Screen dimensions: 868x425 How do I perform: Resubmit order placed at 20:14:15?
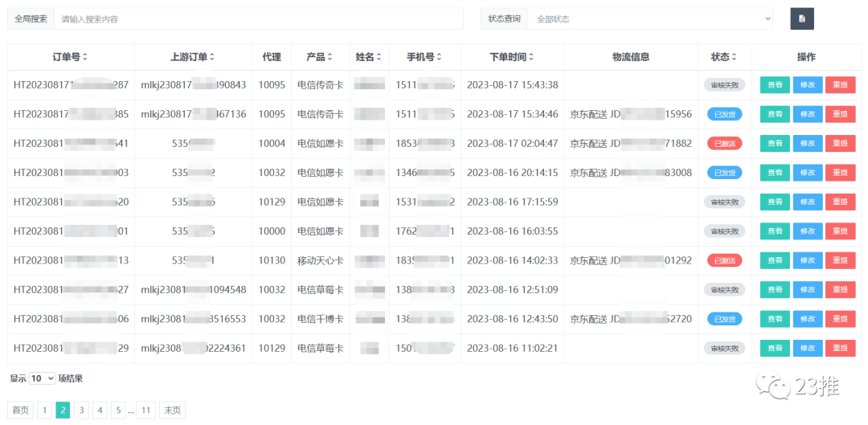point(841,173)
